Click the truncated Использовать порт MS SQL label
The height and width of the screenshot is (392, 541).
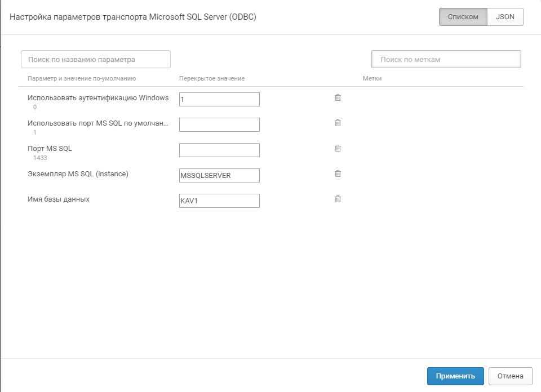point(98,123)
